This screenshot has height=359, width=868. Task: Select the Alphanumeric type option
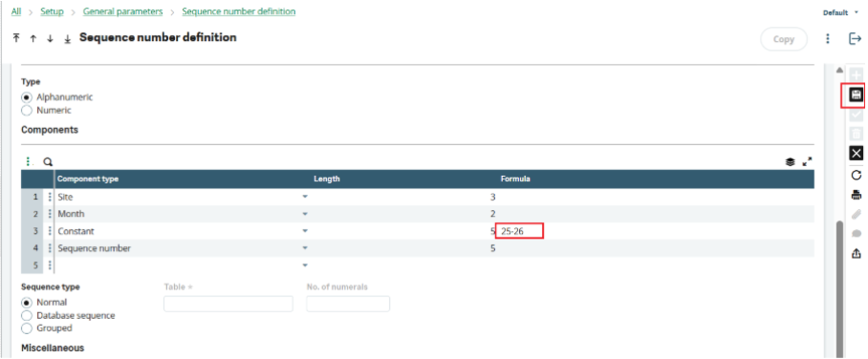pos(26,96)
